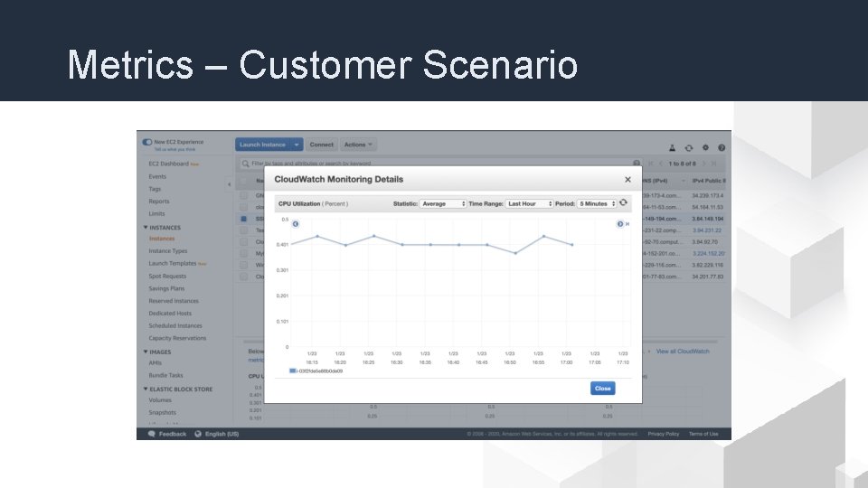Image resolution: width=868 pixels, height=488 pixels.
Task: Open Instance Types in sidebar
Action: [x=168, y=251]
